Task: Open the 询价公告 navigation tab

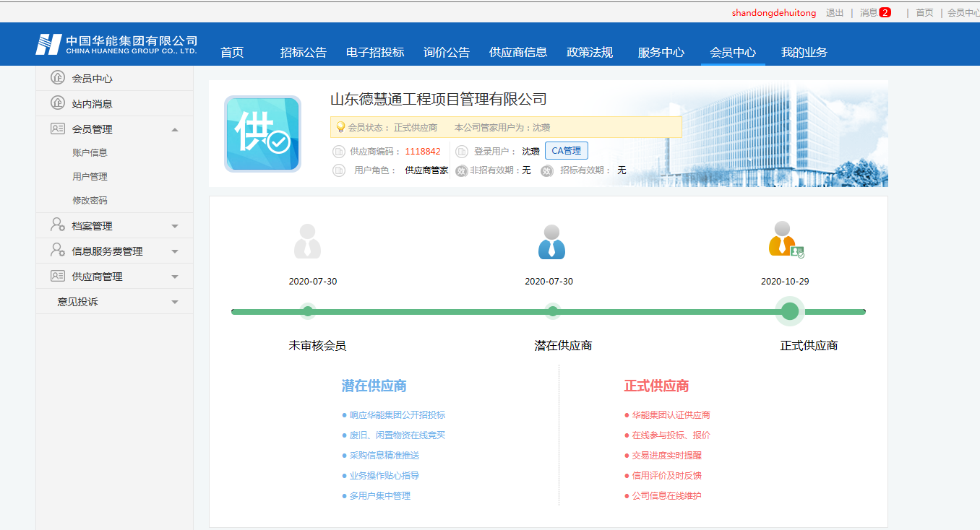Action: pos(447,52)
